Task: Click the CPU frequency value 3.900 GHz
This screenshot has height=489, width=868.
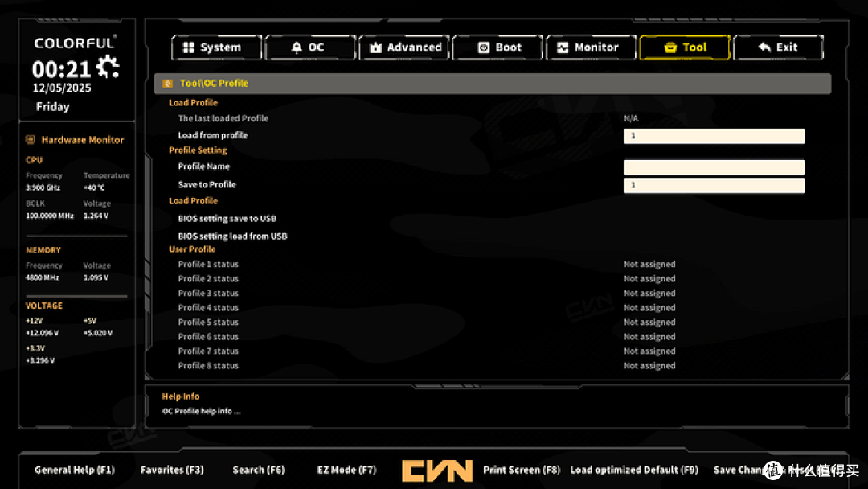Action: click(x=43, y=187)
